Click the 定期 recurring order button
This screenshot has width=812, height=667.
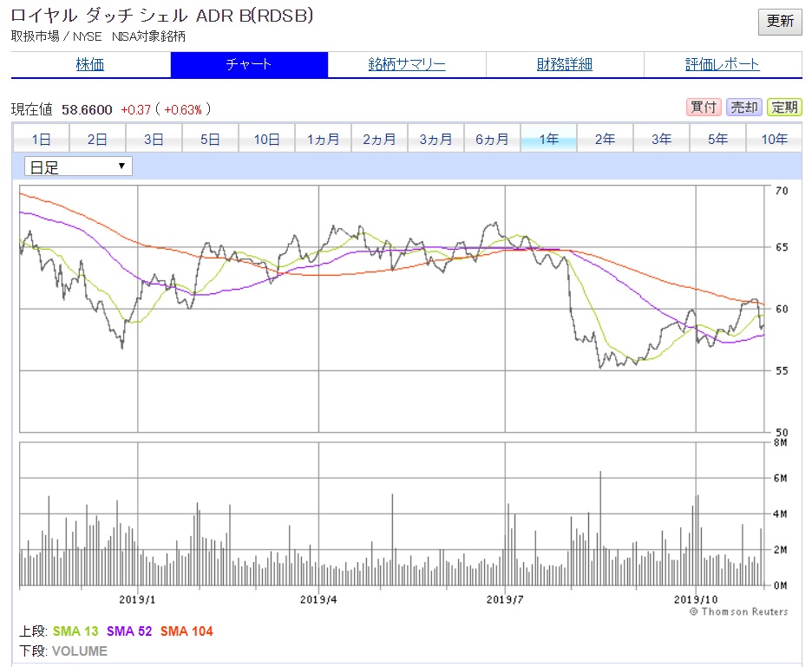784,108
